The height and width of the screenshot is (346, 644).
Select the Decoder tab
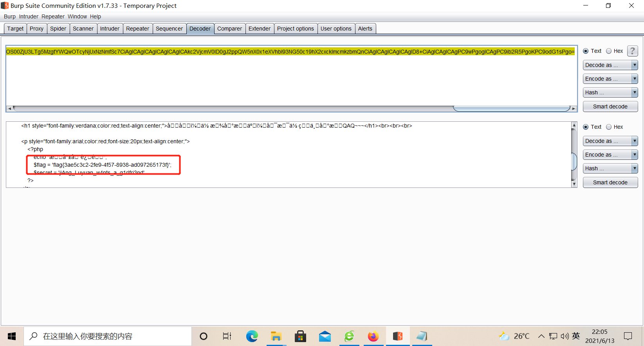point(200,29)
